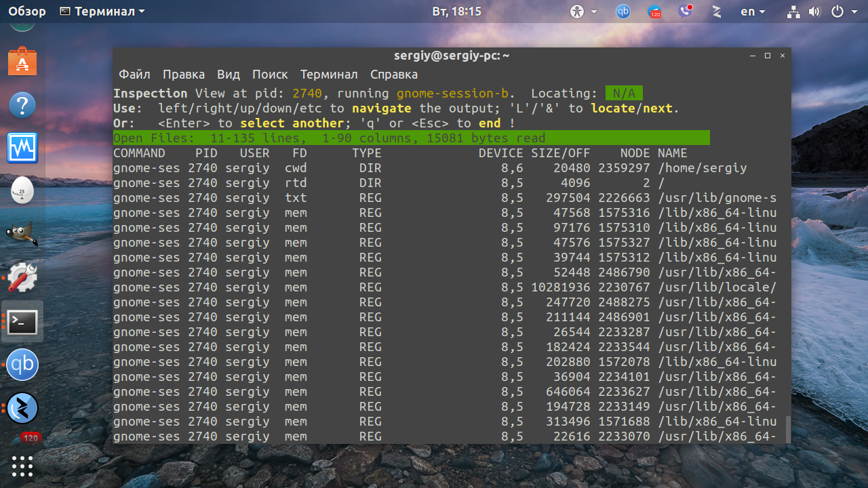Click gnome-session-b in the header line
Viewport: 868px width, 488px height.
click(x=452, y=94)
